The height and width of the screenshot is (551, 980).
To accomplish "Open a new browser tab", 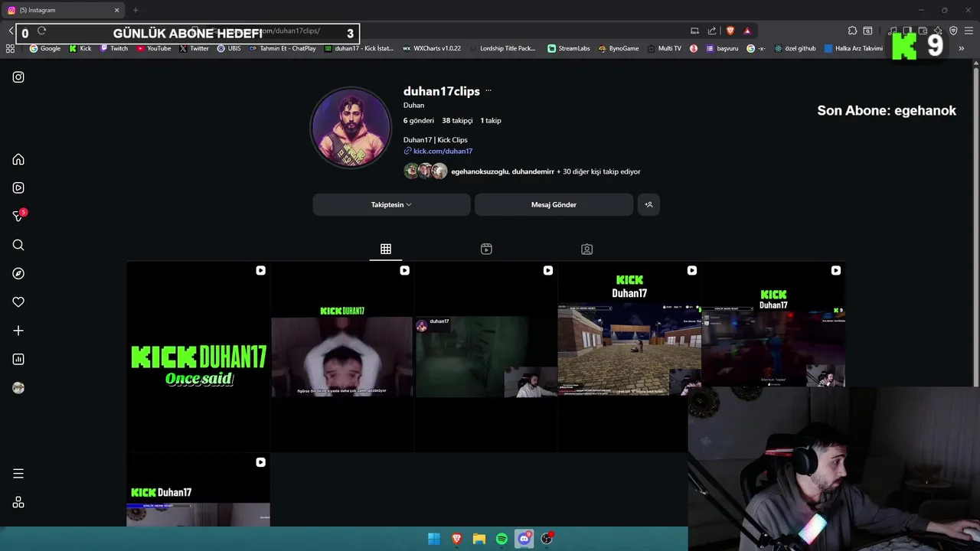I will [x=136, y=10].
